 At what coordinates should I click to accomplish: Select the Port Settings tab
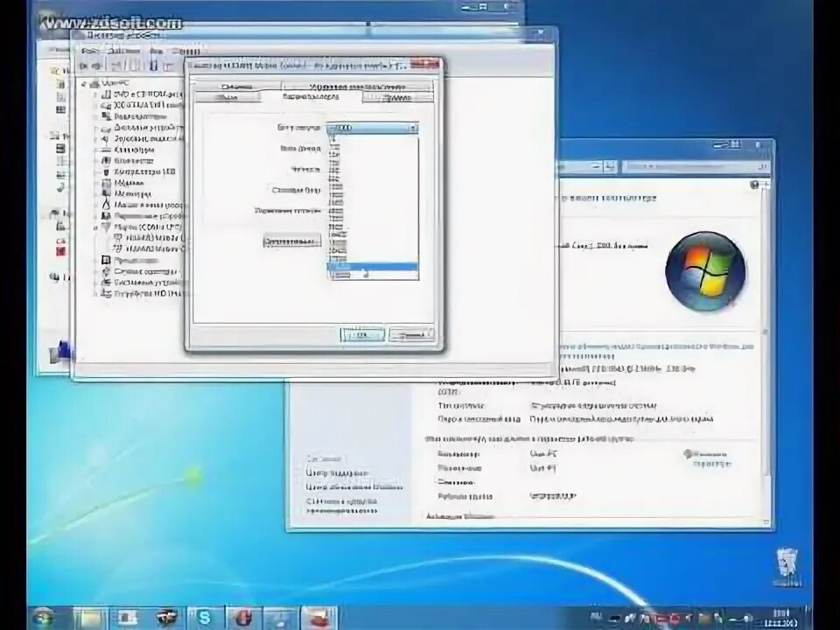tap(311, 97)
